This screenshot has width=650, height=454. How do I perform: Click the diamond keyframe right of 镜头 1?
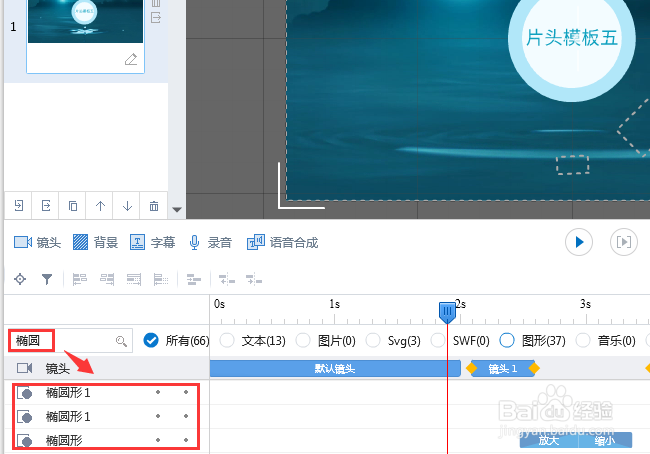coord(534,368)
